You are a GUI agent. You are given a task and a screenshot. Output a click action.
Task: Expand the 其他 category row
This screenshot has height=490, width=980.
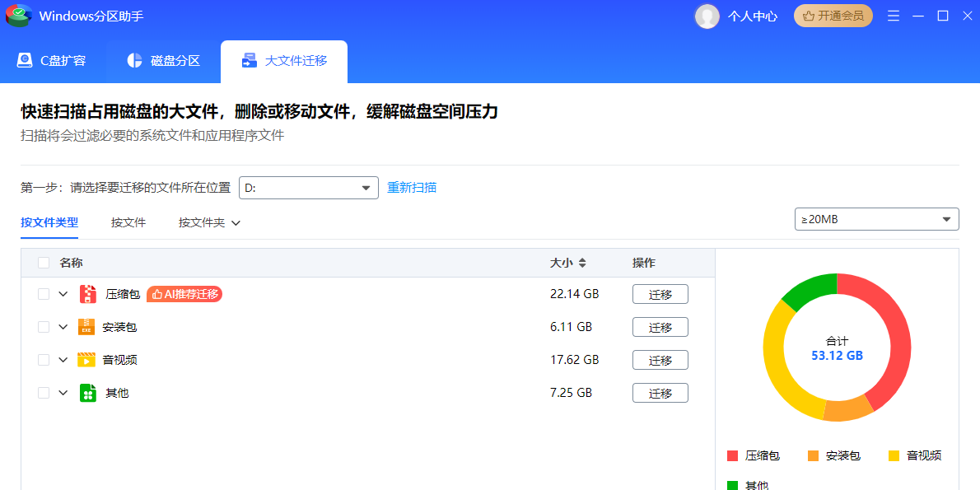click(63, 393)
